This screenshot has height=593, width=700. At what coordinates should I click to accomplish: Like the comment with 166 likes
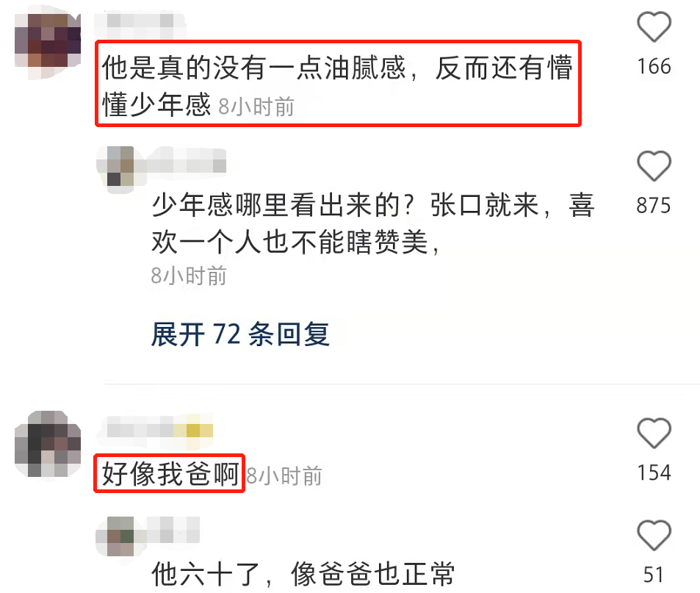(x=654, y=27)
